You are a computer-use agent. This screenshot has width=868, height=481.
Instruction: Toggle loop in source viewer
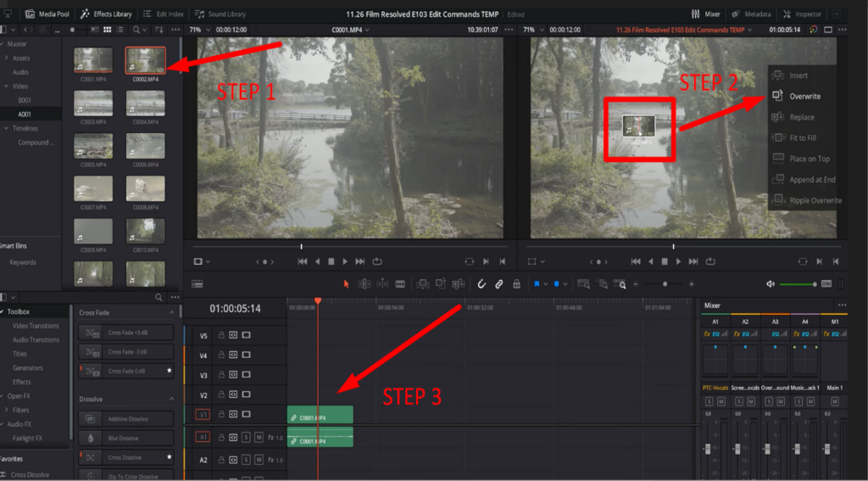(377, 261)
